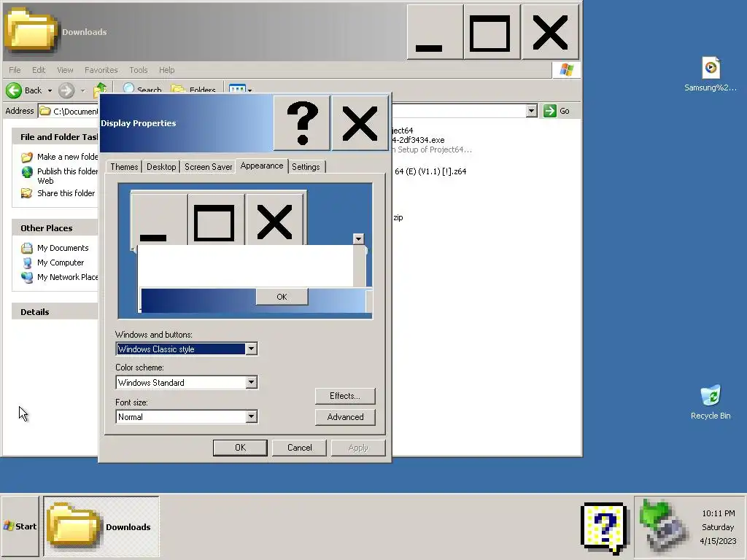Open the Start menu
This screenshot has height=560, width=747.
coord(20,526)
